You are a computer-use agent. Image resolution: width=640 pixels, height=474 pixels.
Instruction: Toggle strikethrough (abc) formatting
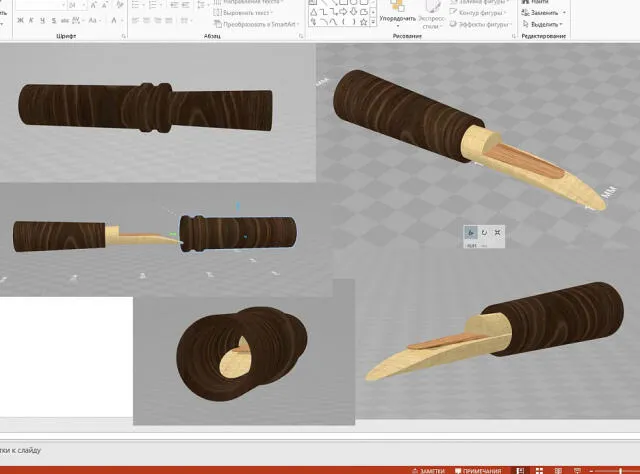pyautogui.click(x=65, y=20)
